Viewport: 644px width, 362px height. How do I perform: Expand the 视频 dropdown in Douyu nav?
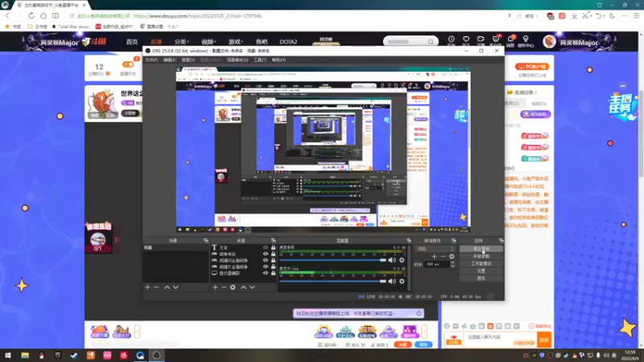coord(208,42)
